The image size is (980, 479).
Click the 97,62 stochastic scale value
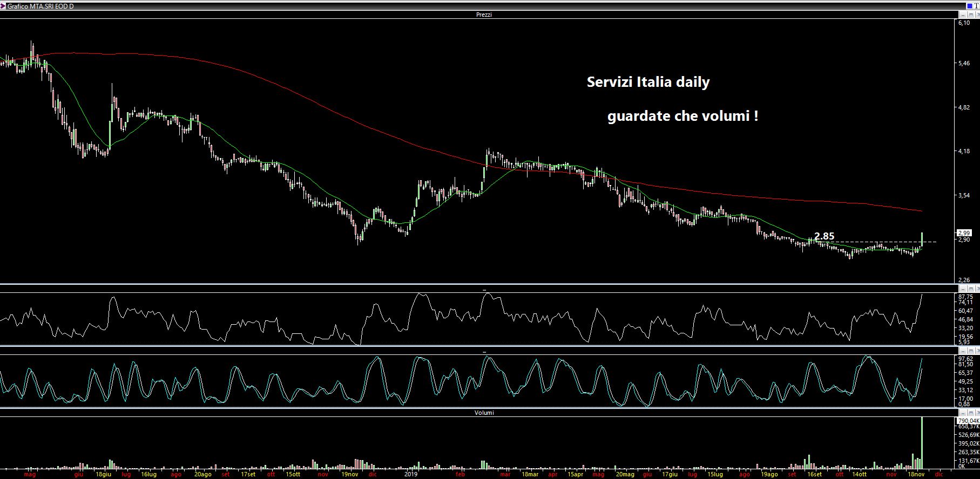click(x=965, y=359)
